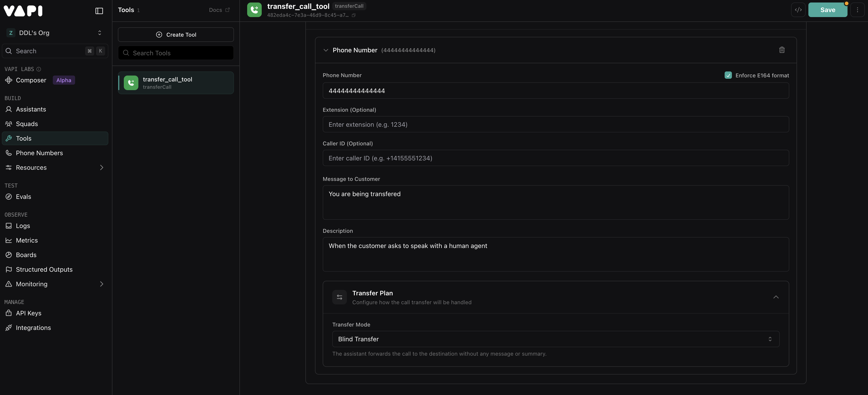Click Create Tool button
The height and width of the screenshot is (395, 868).
coord(175,35)
